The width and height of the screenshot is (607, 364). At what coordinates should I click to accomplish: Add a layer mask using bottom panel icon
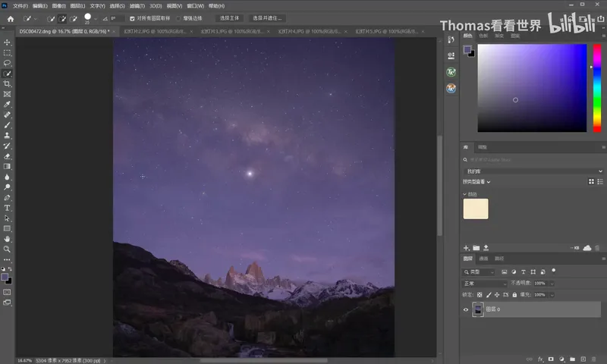551,359
